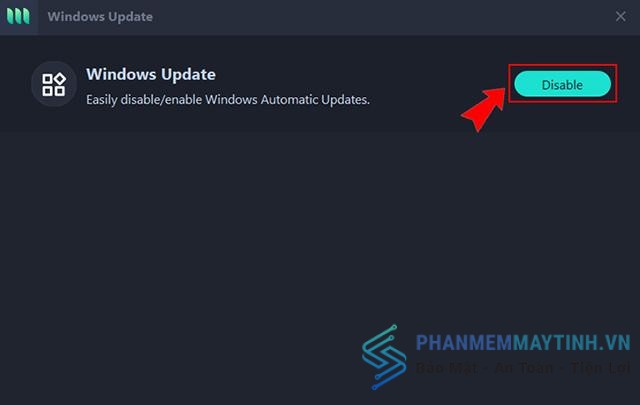Select the bold Windows Update heading

[151, 74]
